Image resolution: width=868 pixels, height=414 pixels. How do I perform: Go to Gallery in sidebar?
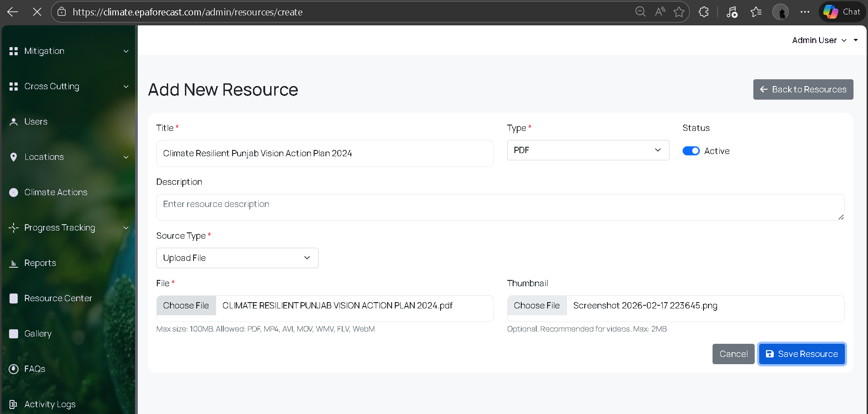[x=38, y=334]
